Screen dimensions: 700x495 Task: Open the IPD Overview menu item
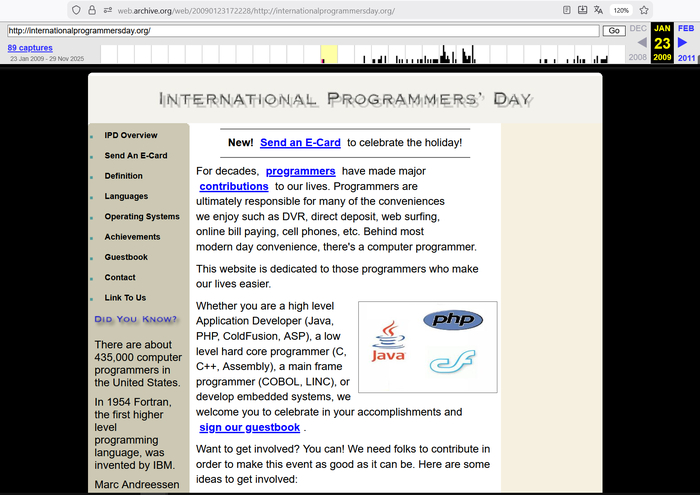pos(131,135)
